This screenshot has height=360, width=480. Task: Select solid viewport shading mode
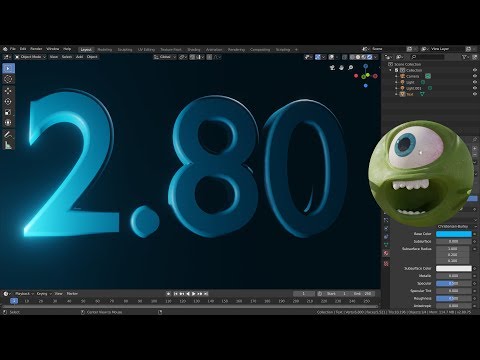[358, 57]
